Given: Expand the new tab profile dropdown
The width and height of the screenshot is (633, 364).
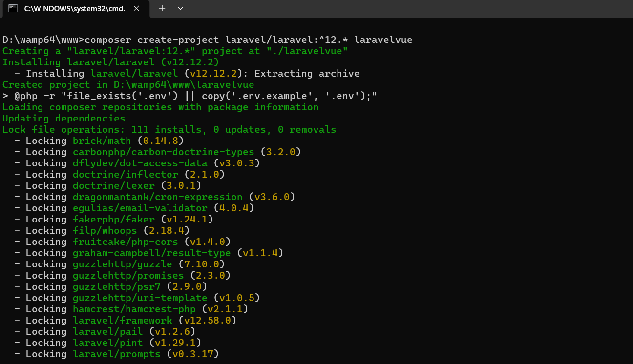Looking at the screenshot, I should [181, 8].
